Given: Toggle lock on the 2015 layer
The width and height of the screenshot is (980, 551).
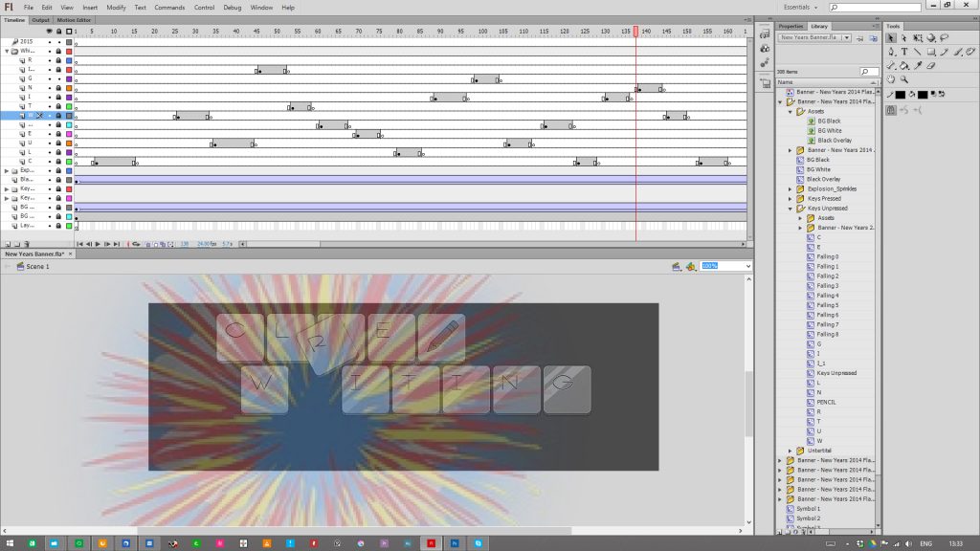Looking at the screenshot, I should tap(58, 42).
